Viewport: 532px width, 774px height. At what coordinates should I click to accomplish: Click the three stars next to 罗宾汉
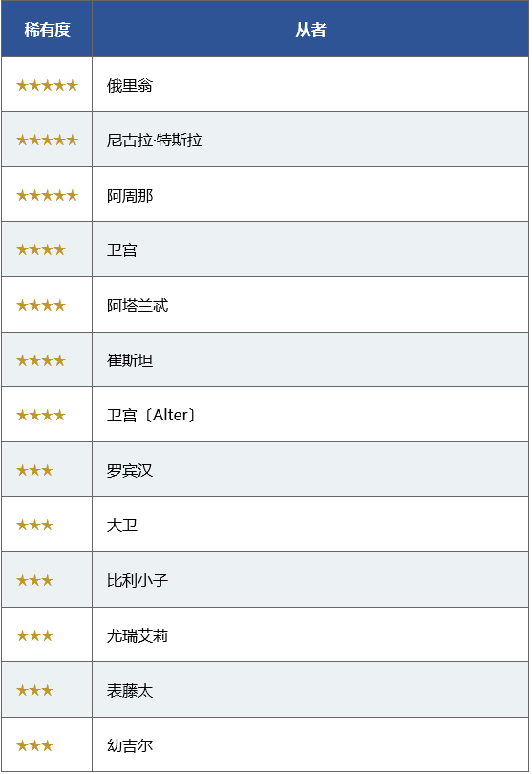34,470
